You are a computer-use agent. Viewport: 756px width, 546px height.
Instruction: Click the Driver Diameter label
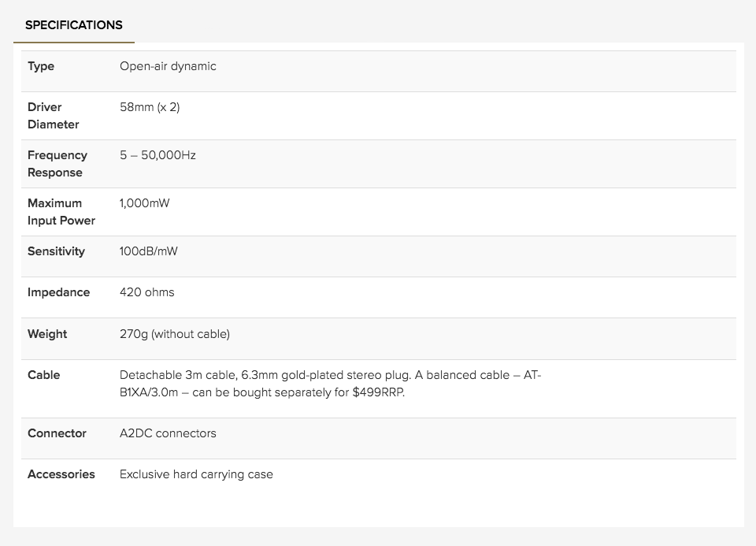(x=53, y=116)
